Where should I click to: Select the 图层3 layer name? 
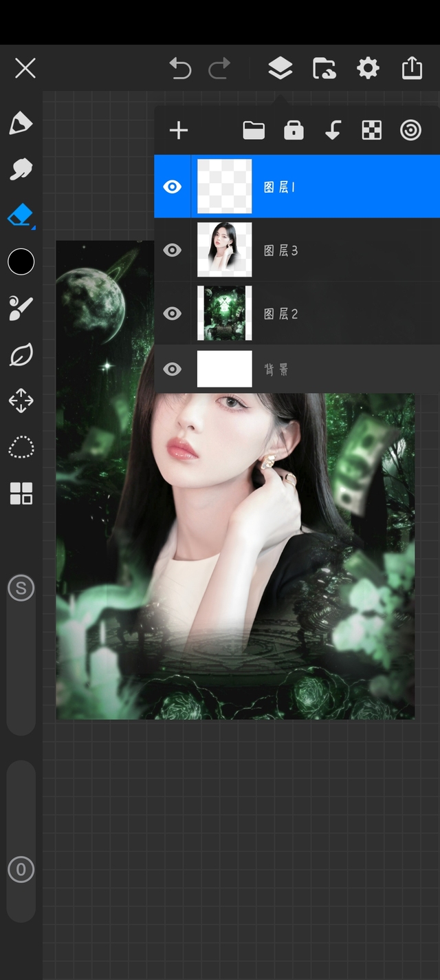pyautogui.click(x=281, y=251)
